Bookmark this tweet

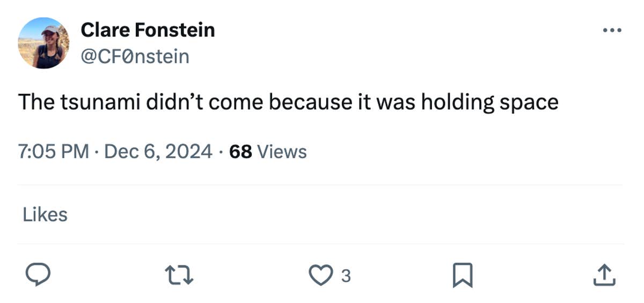pyautogui.click(x=464, y=275)
